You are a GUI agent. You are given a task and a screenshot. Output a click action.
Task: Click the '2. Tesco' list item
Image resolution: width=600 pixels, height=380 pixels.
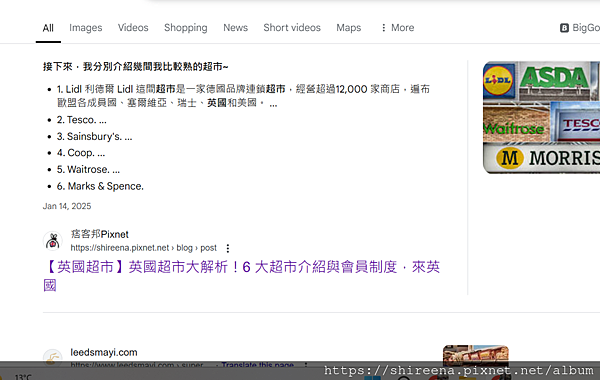[x=82, y=120]
